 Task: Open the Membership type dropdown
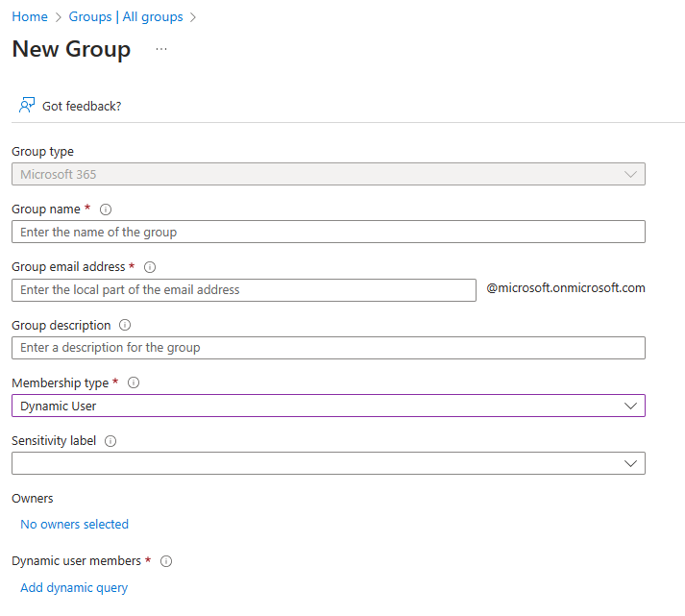click(328, 406)
